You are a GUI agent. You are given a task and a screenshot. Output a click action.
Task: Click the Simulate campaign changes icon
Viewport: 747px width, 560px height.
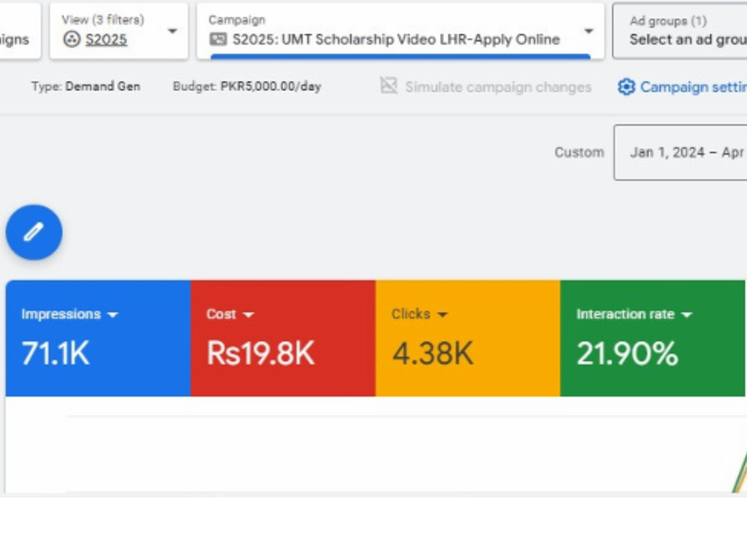(x=388, y=86)
